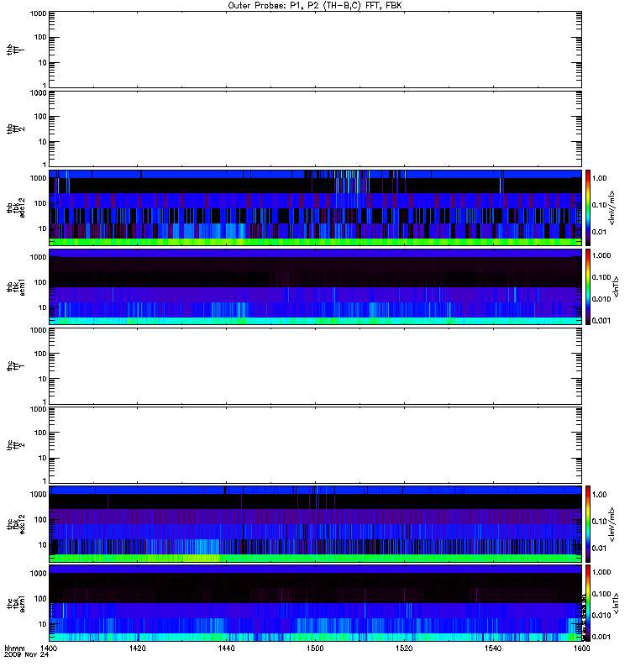
Task: Click the "10" tick label of thc fbk scm1 panel
Action: pos(42,624)
